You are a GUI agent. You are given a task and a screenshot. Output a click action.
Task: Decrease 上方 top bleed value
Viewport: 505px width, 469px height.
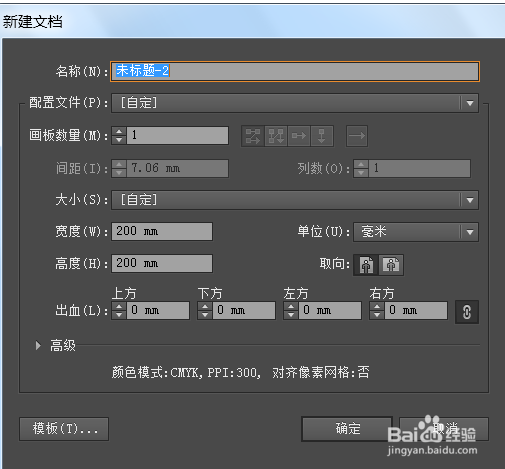coord(119,315)
